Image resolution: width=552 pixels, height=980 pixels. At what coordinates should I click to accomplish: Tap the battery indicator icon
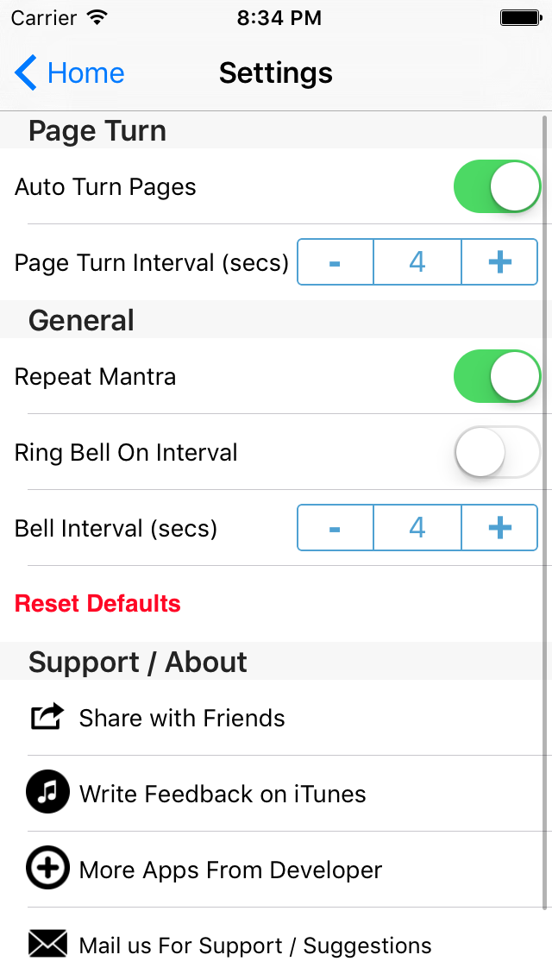click(520, 17)
